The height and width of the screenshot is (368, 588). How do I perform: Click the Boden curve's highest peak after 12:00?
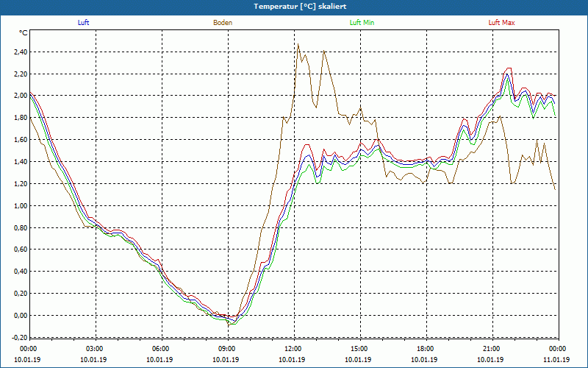[x=298, y=45]
